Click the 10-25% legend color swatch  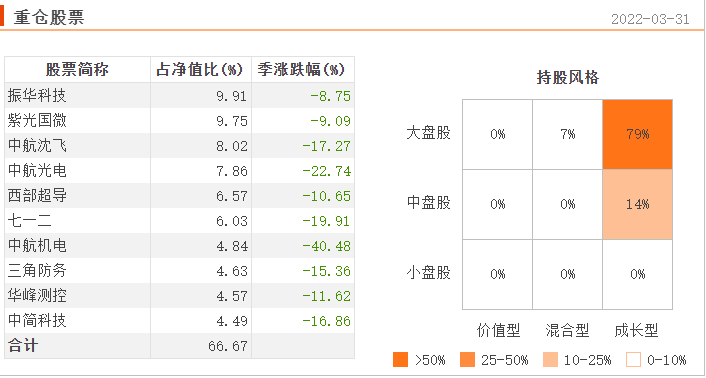[x=550, y=360]
